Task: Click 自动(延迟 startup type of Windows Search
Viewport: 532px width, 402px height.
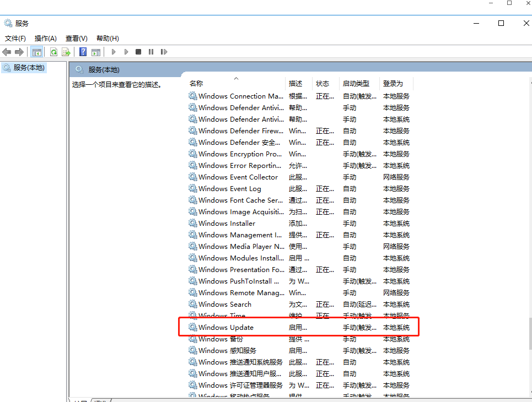Action: coord(359,305)
